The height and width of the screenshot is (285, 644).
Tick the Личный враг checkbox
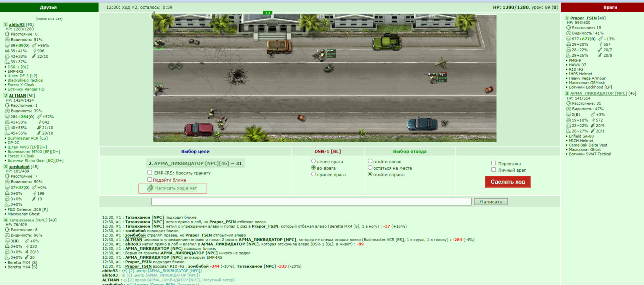coord(494,170)
